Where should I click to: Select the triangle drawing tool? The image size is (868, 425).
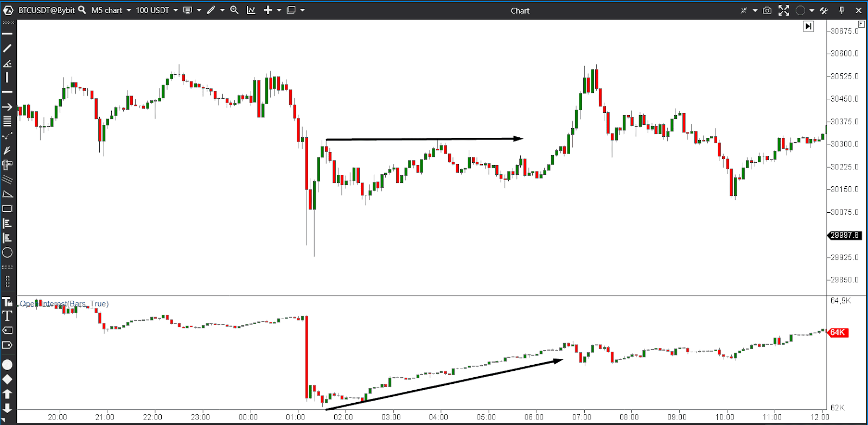click(x=7, y=194)
